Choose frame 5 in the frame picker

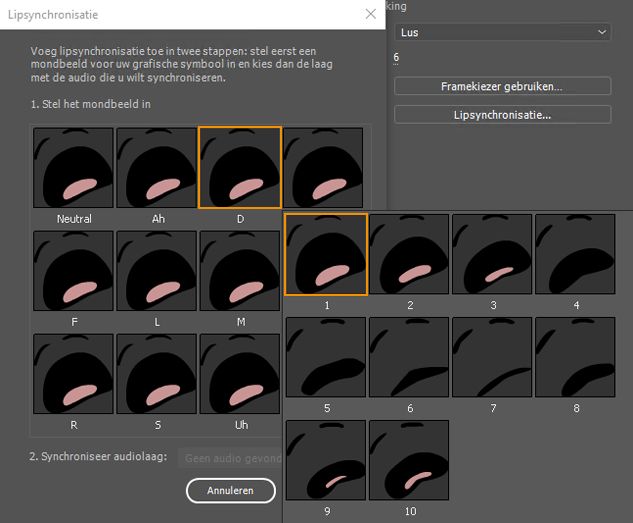tap(326, 357)
